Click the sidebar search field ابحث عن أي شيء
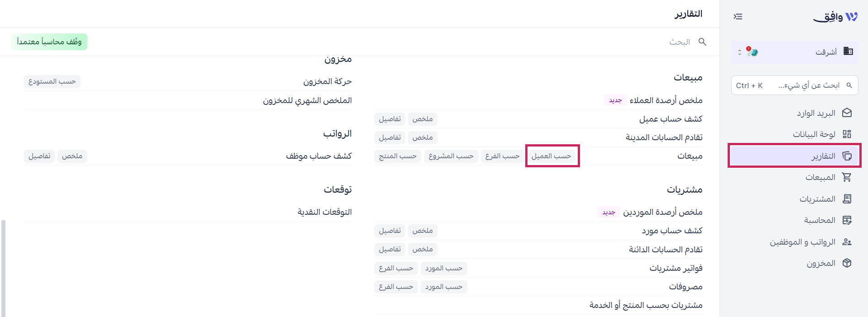The width and height of the screenshot is (868, 317). point(795,85)
